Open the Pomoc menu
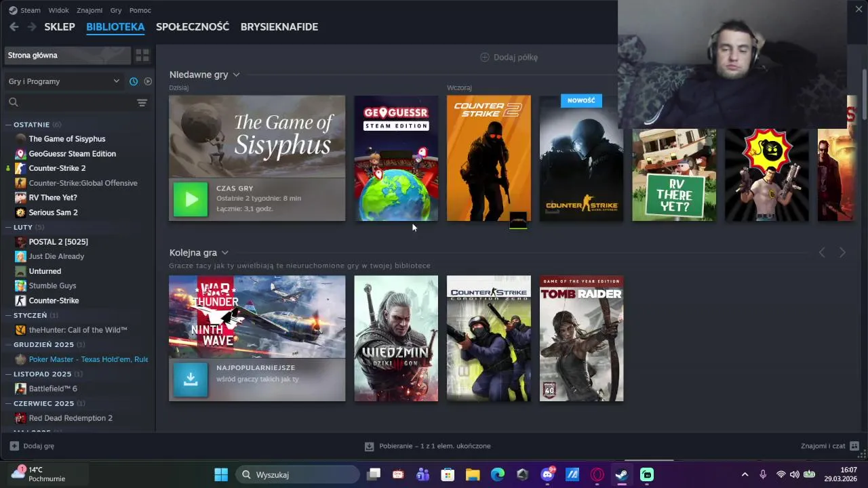Screen dimensions: 868x488 pyautogui.click(x=140, y=10)
